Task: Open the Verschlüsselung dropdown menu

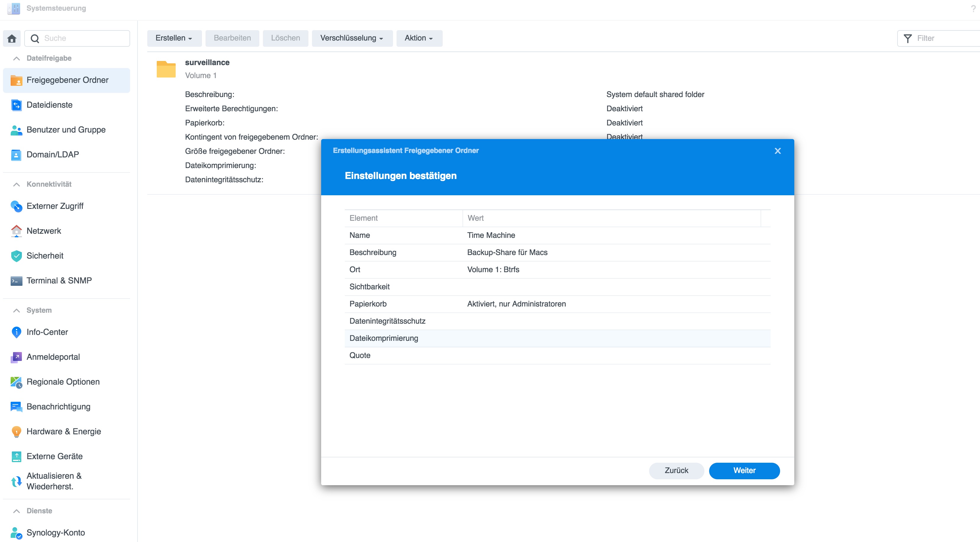Action: [x=352, y=38]
